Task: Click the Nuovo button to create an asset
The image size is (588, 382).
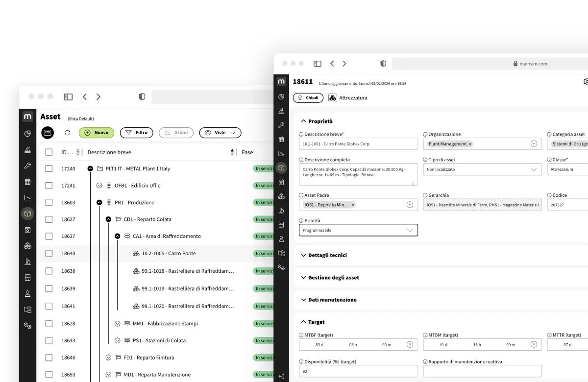Action: (97, 133)
